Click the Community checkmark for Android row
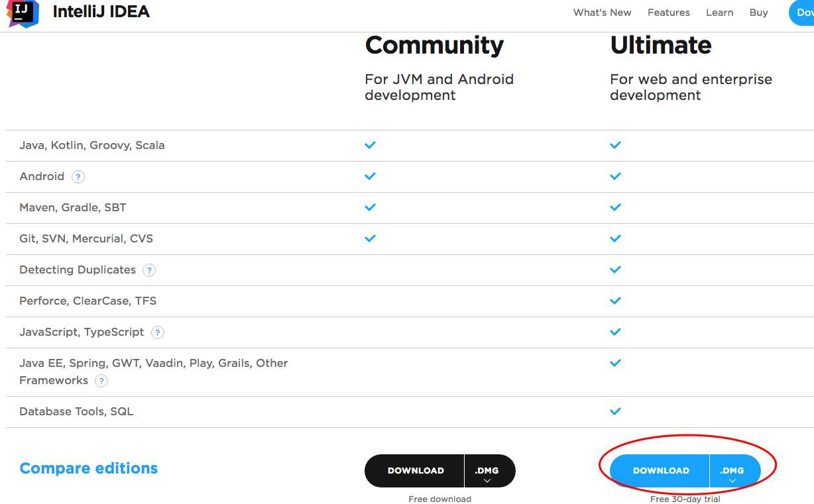The width and height of the screenshot is (814, 504). pos(370,176)
